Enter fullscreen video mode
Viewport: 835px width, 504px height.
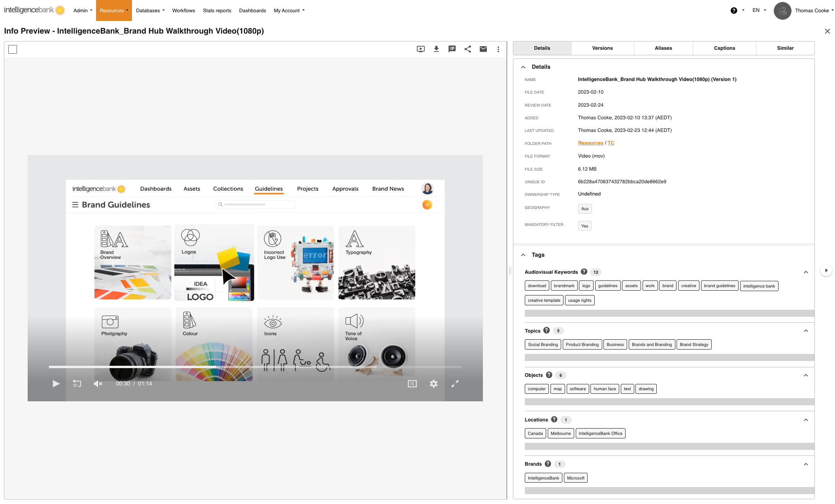(455, 384)
